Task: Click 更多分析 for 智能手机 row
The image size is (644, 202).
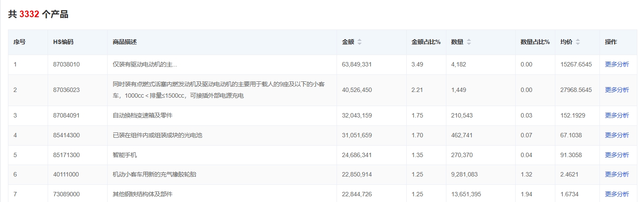Action: point(617,155)
